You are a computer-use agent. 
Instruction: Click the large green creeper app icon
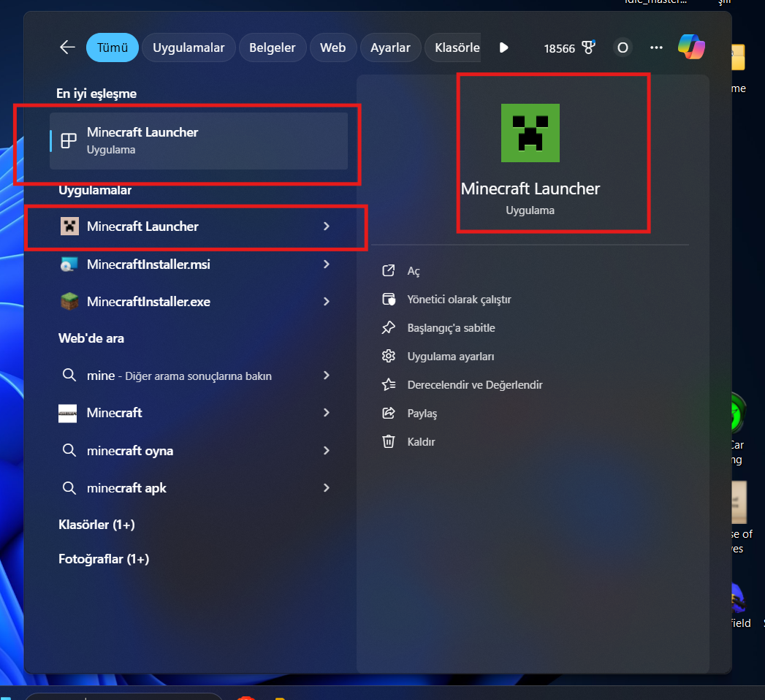click(530, 133)
